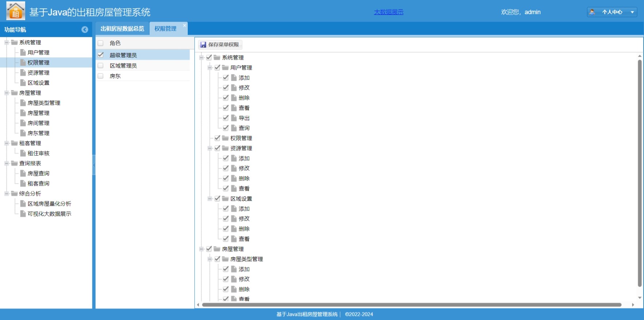
Task: Click the file icon next to 资源管理 in navigation
Action: click(23, 72)
